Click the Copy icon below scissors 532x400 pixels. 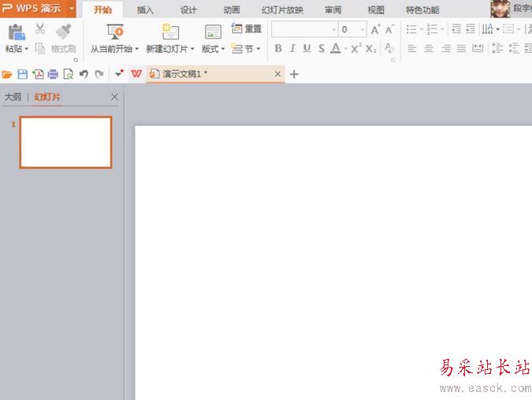pos(40,48)
